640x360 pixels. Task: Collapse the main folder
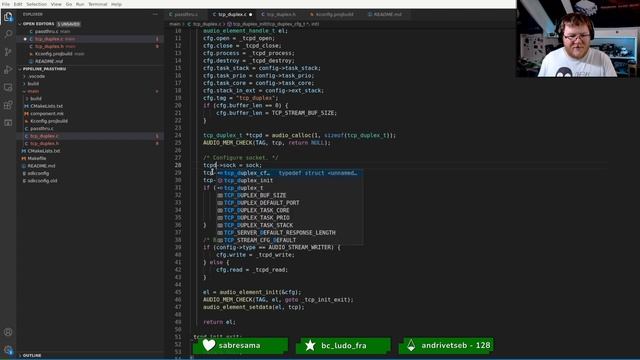pyautogui.click(x=33, y=91)
